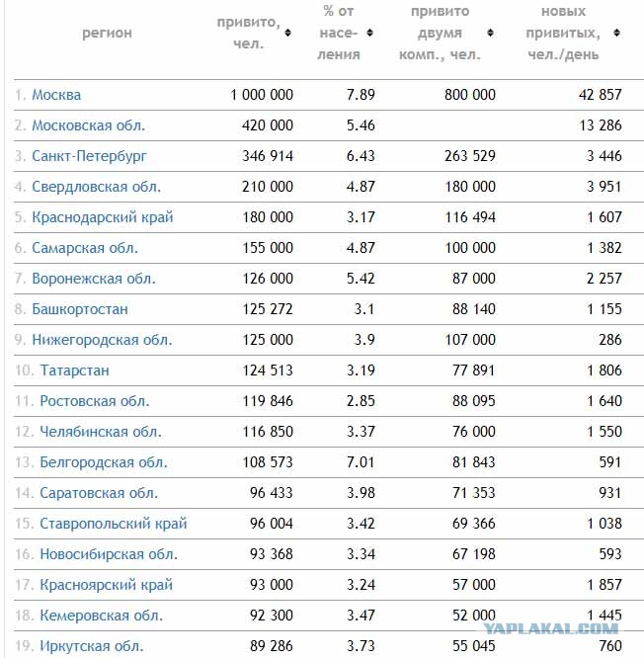Sort by привито двумя комп. column arrows
Screen dimensions: 644x658
click(490, 33)
